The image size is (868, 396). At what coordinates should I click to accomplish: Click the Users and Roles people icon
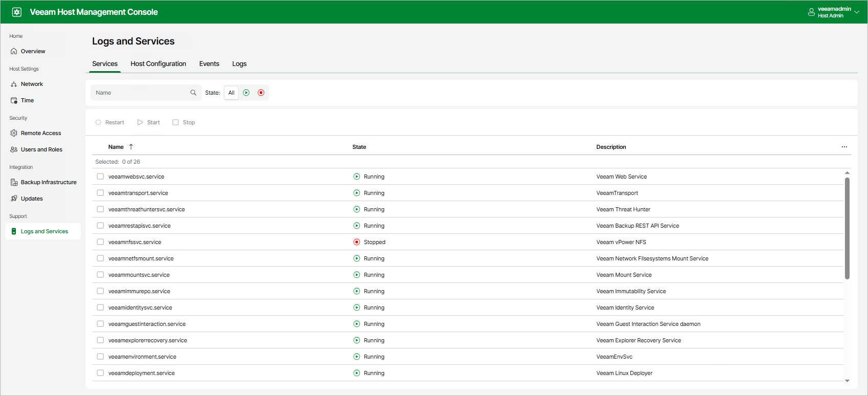pos(14,149)
